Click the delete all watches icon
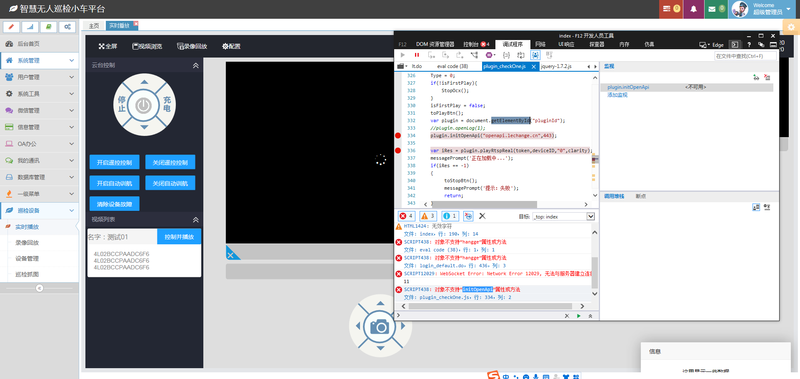The image size is (800, 379). tap(767, 77)
